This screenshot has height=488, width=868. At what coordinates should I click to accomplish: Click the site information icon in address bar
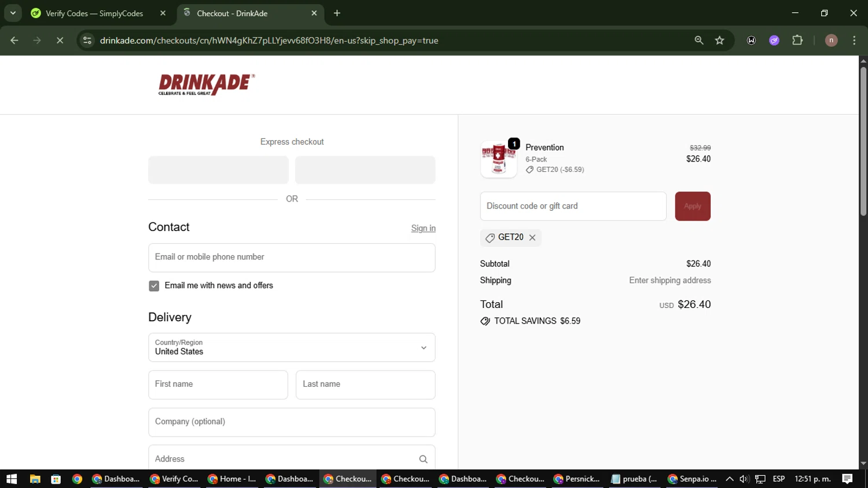tap(87, 41)
